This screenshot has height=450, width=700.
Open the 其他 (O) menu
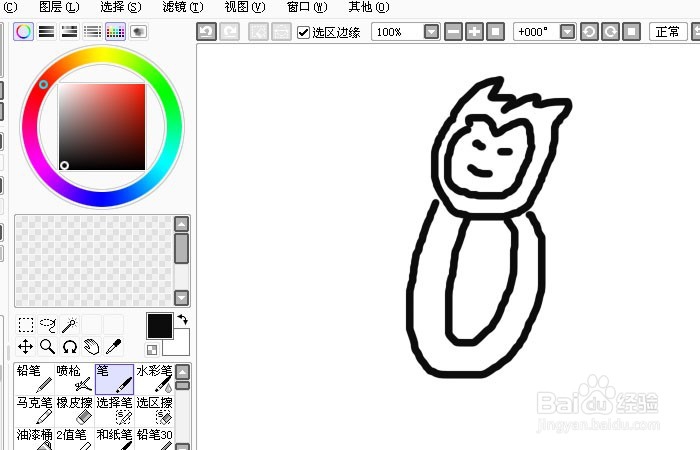[369, 7]
